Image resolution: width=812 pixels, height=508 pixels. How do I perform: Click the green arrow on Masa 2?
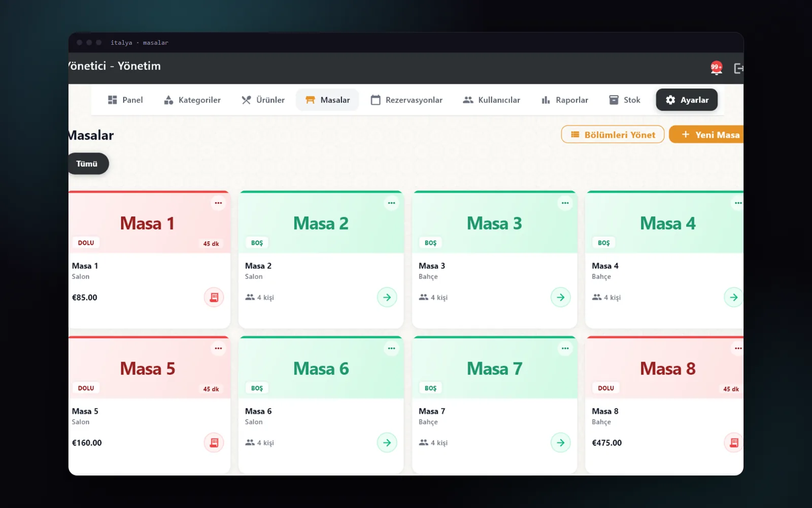point(387,297)
